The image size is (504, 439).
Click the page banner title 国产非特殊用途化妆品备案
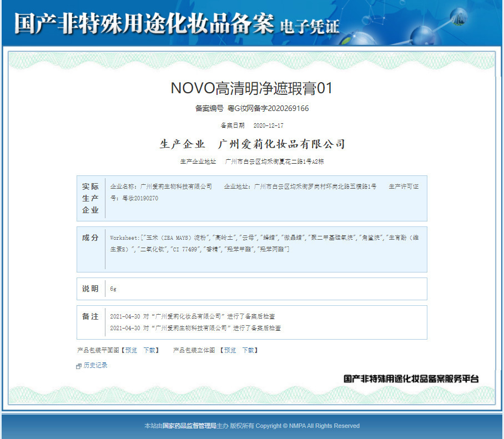144,24
